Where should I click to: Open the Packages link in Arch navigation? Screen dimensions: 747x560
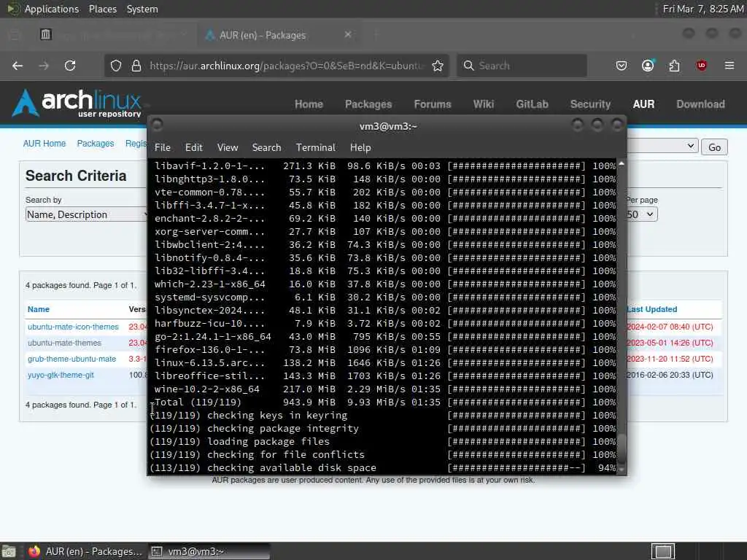(x=368, y=104)
